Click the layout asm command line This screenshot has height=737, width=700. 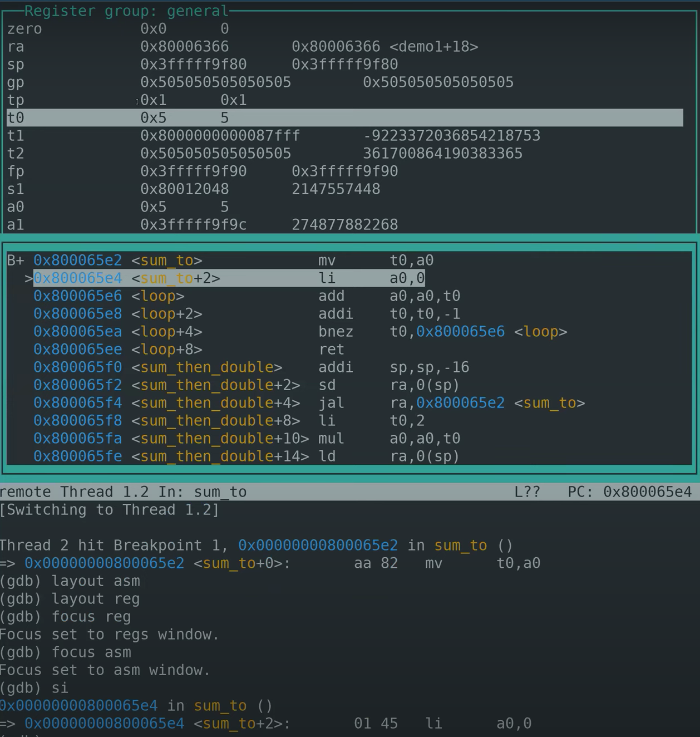point(70,581)
